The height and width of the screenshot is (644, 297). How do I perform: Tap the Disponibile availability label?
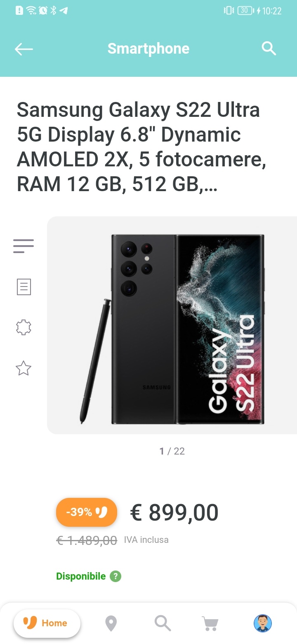tap(81, 576)
